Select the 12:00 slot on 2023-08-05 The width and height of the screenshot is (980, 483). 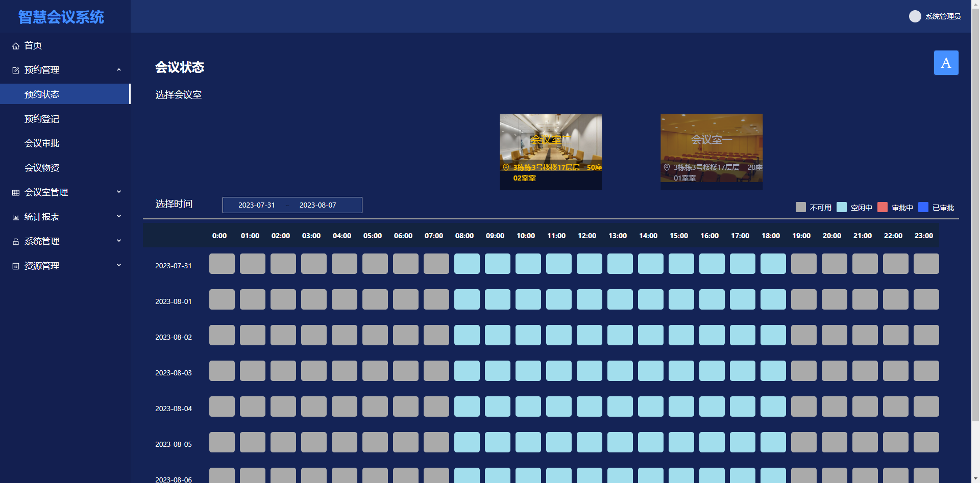pyautogui.click(x=590, y=442)
